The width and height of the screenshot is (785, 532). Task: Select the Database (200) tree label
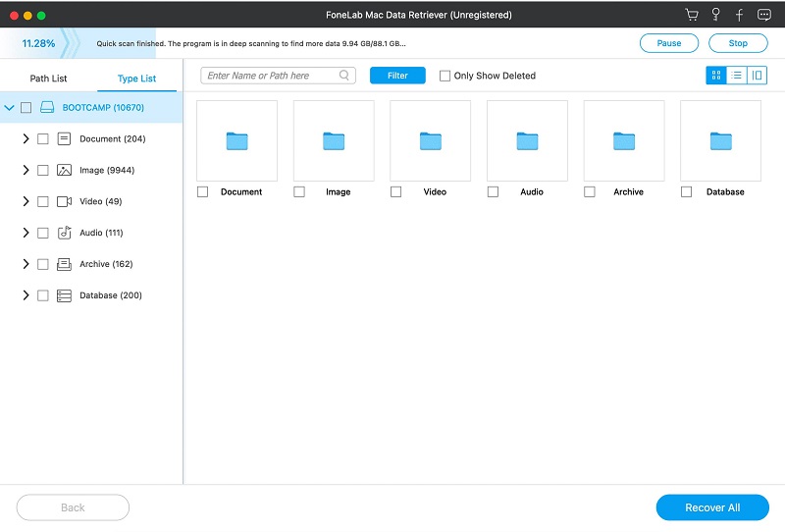coord(111,295)
